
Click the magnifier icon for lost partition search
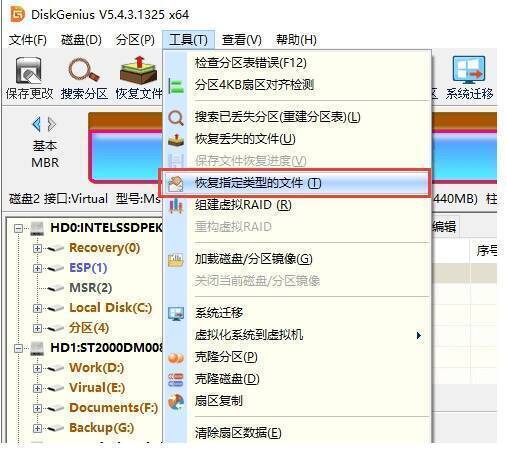click(176, 118)
